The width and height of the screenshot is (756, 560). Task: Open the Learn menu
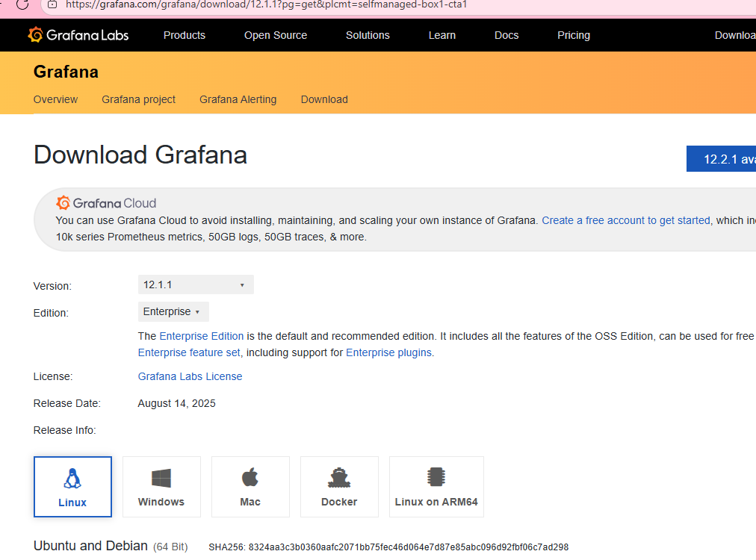[x=442, y=35]
